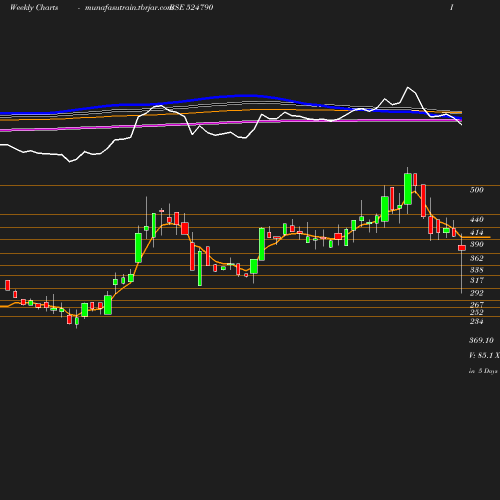Click the latest red candlestick with long wick
This screenshot has width=500, height=500.
coord(462,248)
